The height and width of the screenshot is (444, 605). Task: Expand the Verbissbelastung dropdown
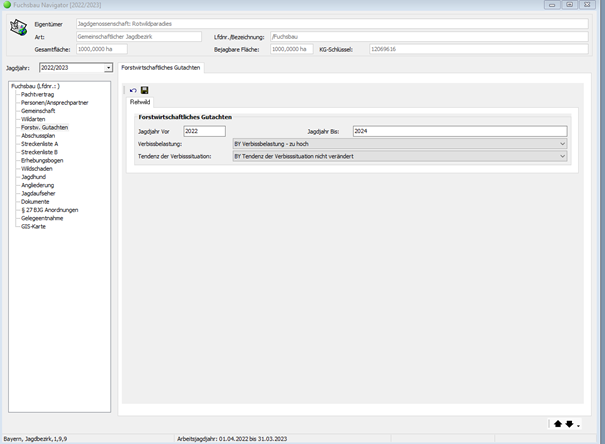(x=562, y=144)
